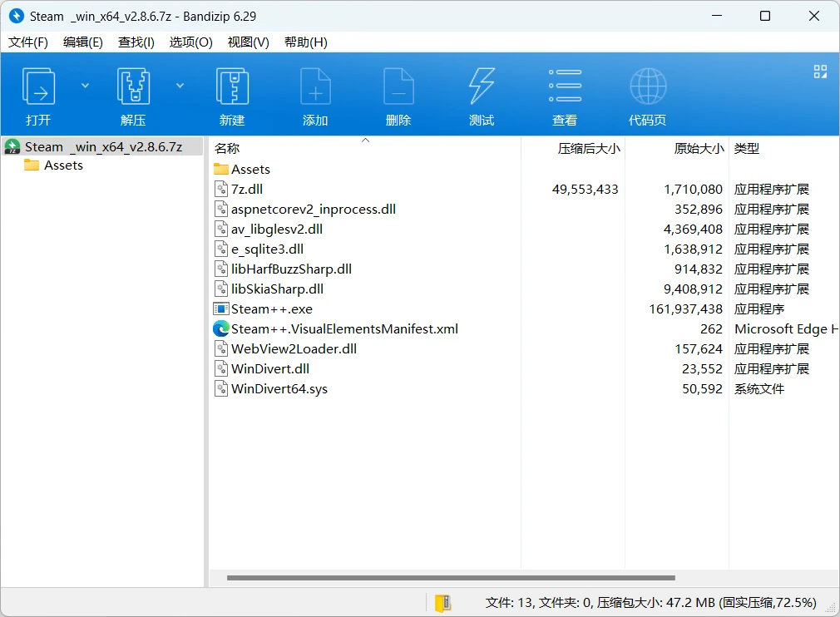Click the 系统文件 type cell
This screenshot has height=617, width=840.
pyautogui.click(x=759, y=389)
